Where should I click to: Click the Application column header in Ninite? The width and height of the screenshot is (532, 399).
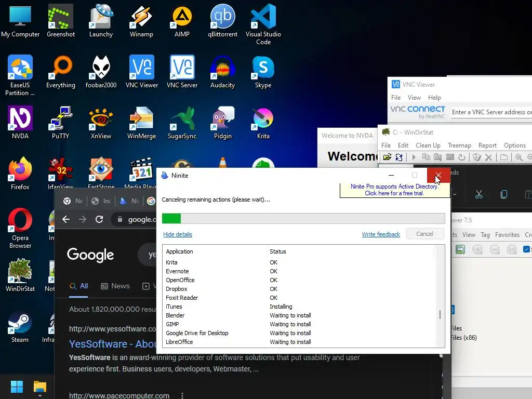[215, 251]
